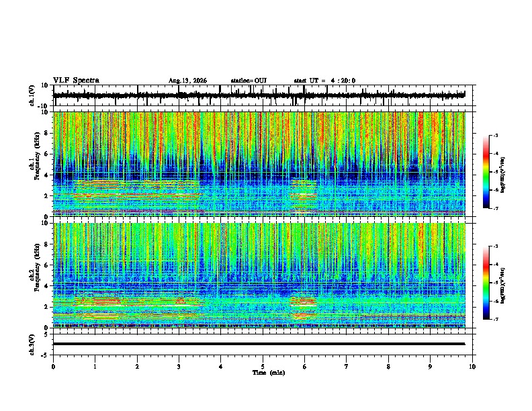Viewport: 532px width, 411px height.
Task: Click the time axis tick label "1"
Action: point(95,367)
